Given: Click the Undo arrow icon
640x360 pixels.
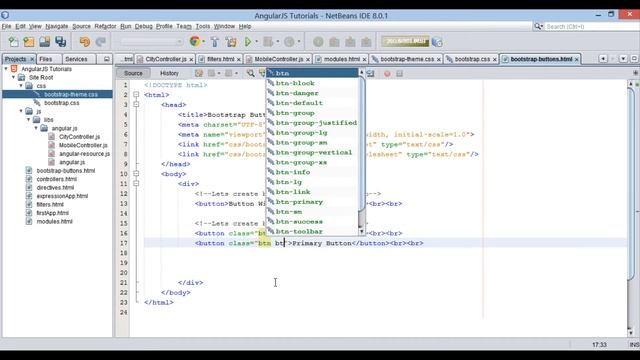Looking at the screenshot, I should click(x=84, y=42).
